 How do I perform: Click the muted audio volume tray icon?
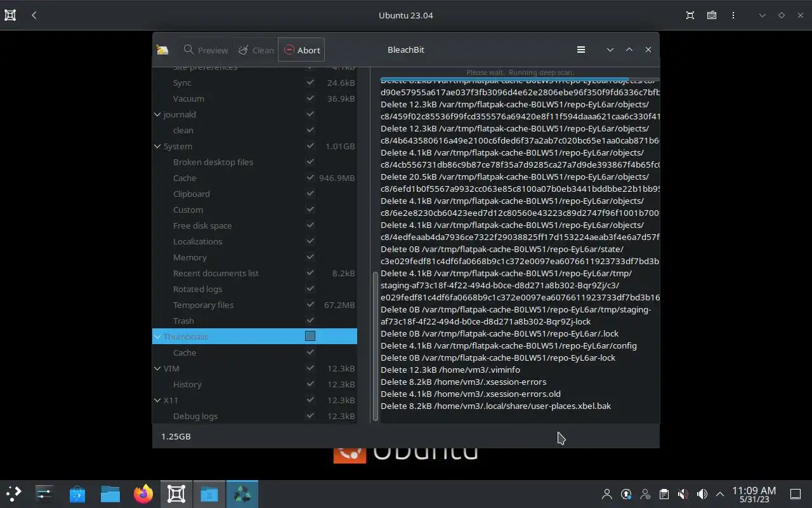[x=683, y=494]
